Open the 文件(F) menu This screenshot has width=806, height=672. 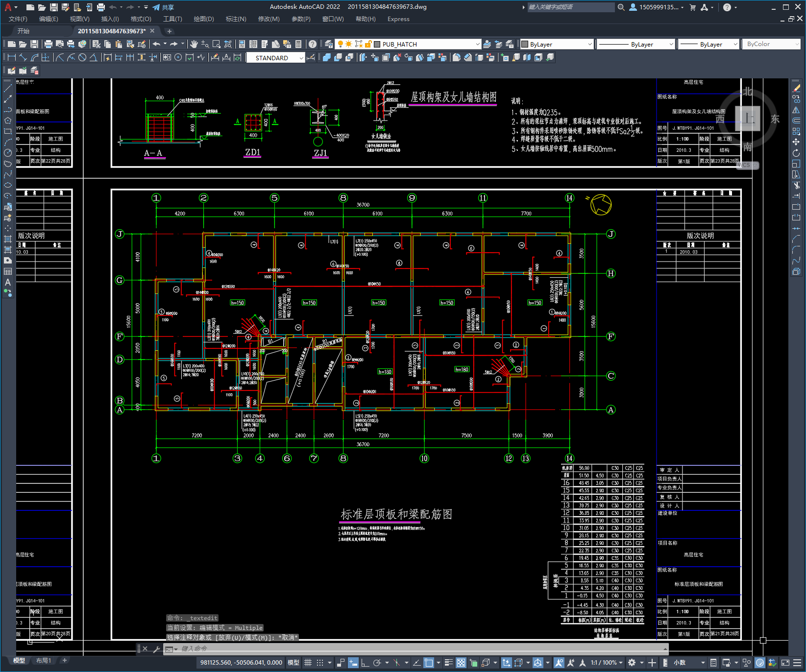pos(18,19)
